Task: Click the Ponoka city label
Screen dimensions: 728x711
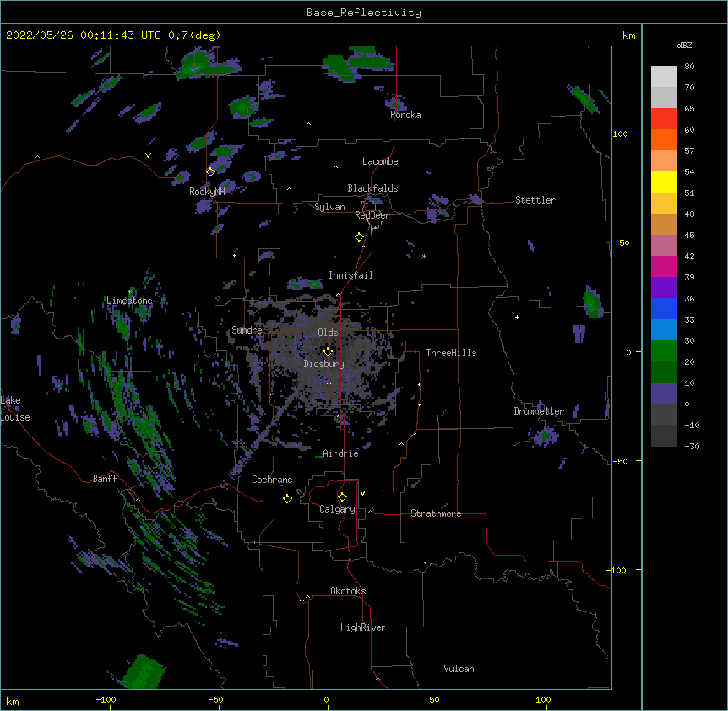Action: click(405, 115)
